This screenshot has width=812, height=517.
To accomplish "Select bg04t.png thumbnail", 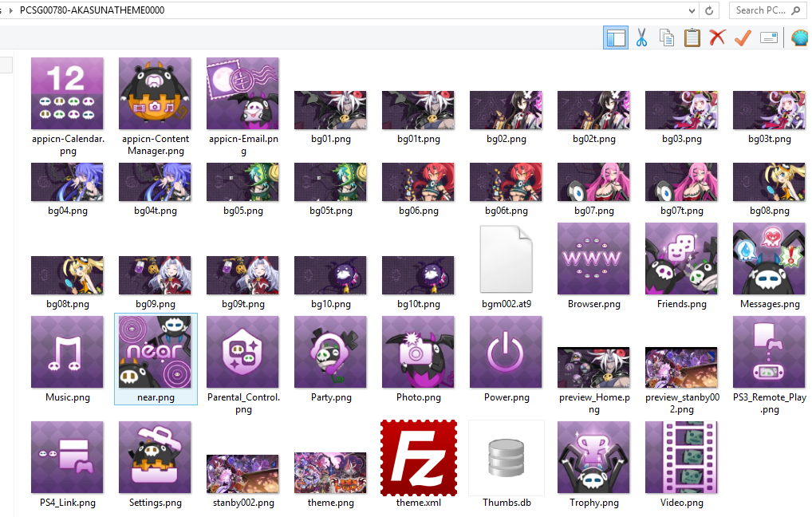I will coord(155,183).
